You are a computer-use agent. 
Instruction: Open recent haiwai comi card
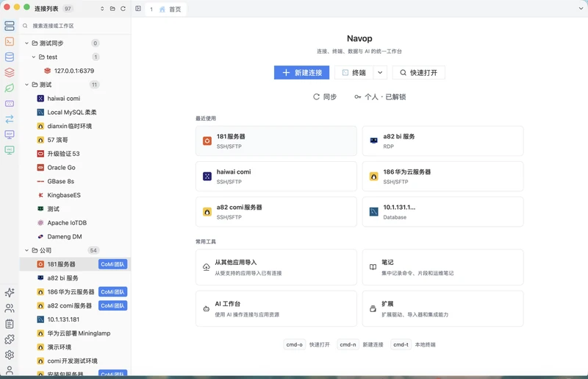click(276, 176)
